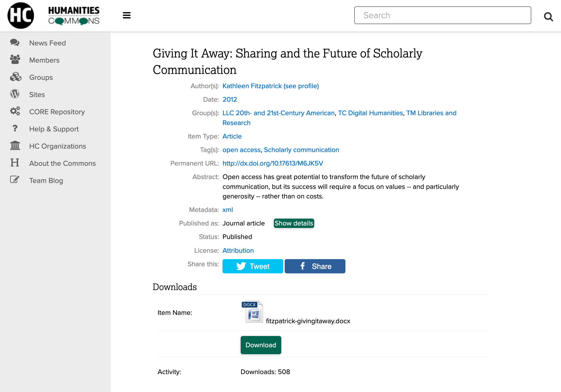
Task: Click the Download button
Action: (261, 345)
